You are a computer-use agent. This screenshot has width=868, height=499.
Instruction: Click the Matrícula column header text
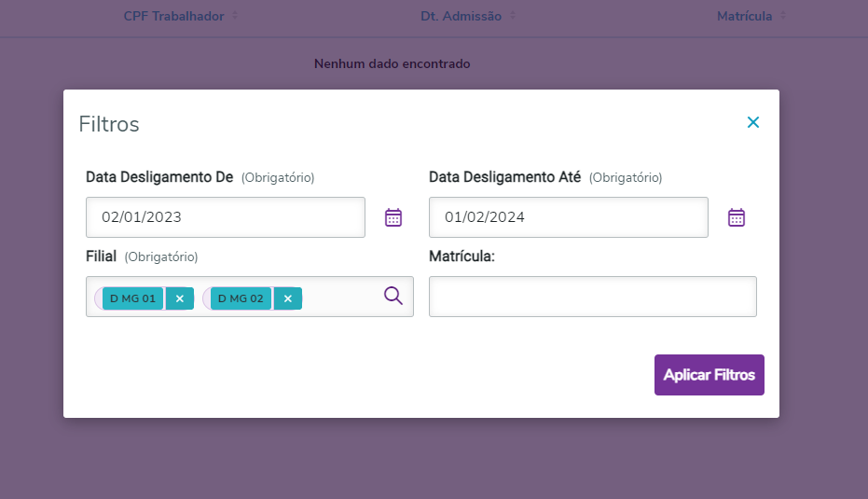click(744, 16)
